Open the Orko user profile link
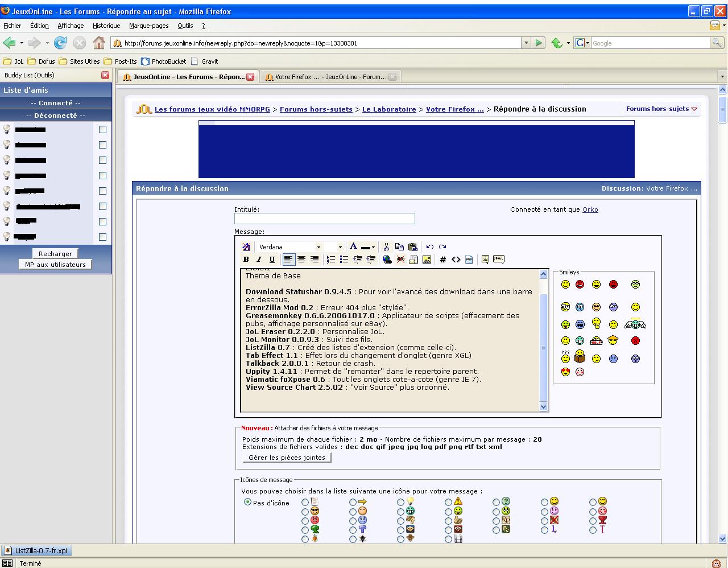The width and height of the screenshot is (728, 568). coord(590,209)
